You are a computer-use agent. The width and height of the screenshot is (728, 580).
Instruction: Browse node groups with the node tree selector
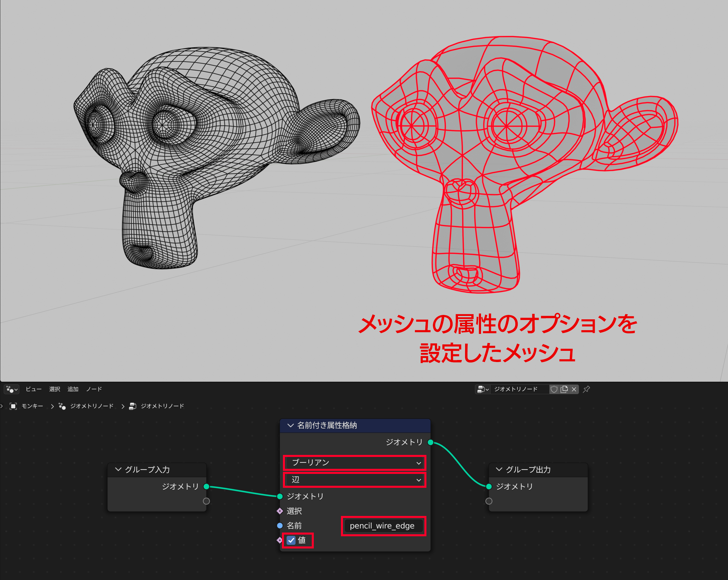pos(483,389)
